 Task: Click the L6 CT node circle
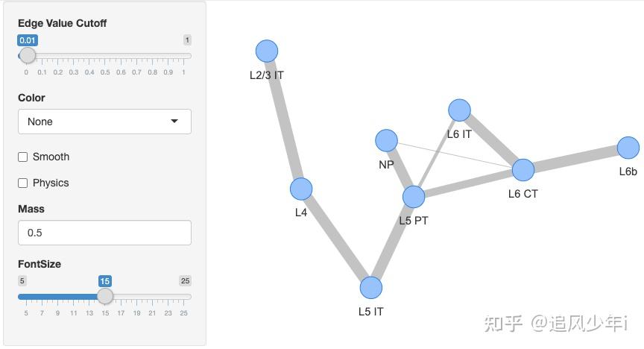523,170
